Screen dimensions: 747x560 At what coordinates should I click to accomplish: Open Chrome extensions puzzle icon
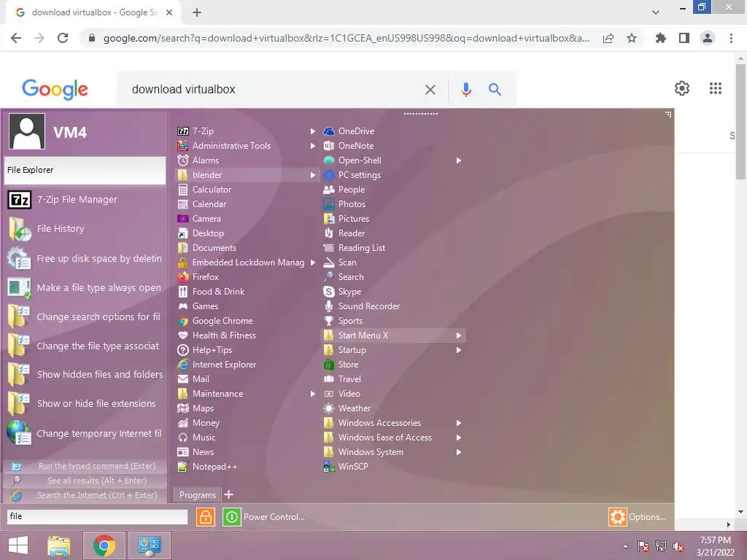click(660, 38)
